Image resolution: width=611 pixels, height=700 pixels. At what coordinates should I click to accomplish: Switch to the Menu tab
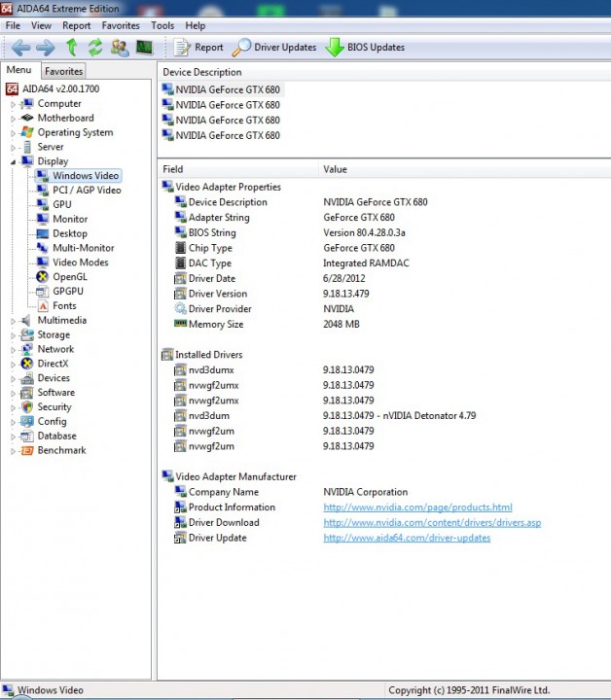[x=18, y=70]
